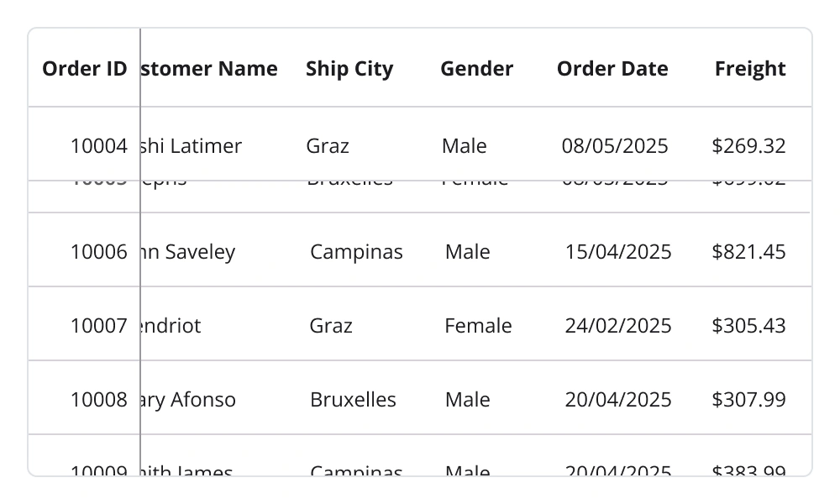Click the Gender column header
Image resolution: width=840 pixels, height=504 pixels.
476,69
